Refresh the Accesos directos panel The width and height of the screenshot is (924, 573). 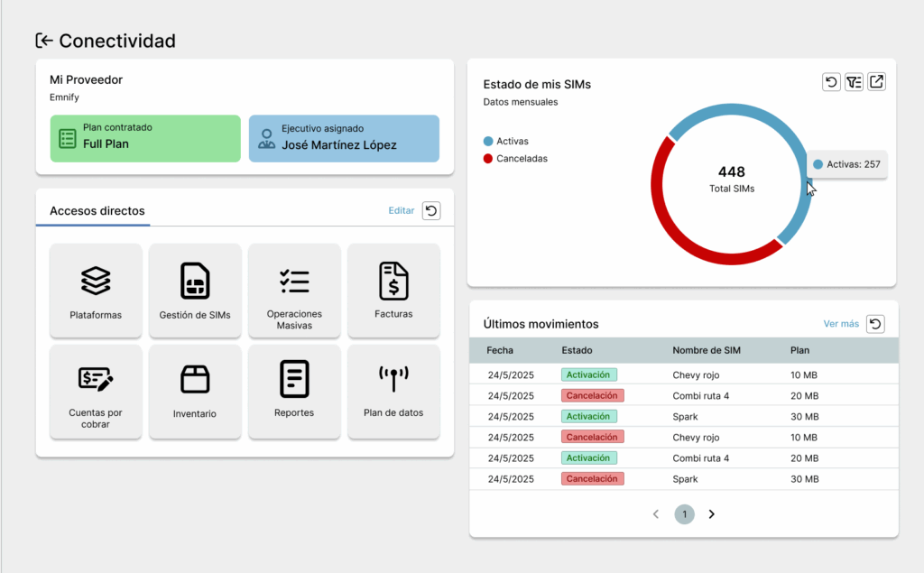coord(431,211)
